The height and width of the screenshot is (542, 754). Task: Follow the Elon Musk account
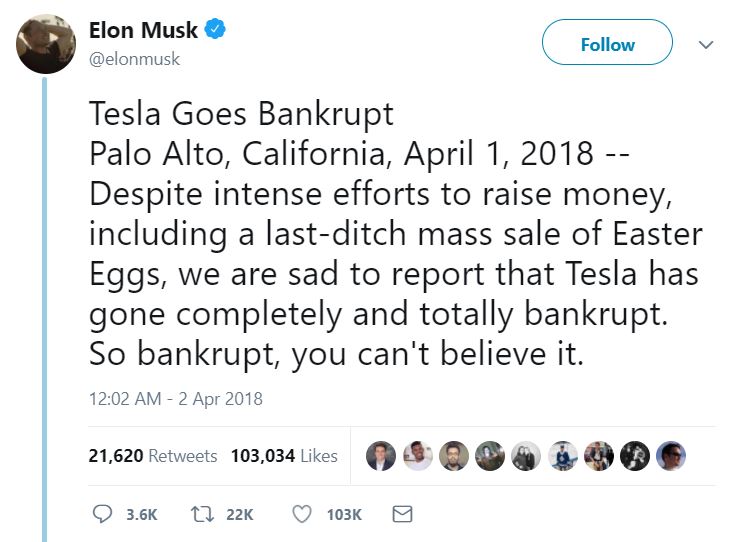[x=607, y=42]
